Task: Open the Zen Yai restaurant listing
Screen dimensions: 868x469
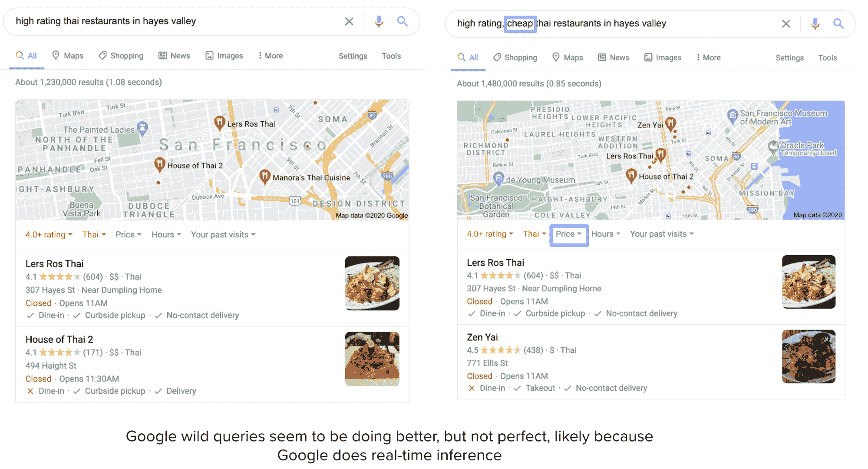Action: 482,337
